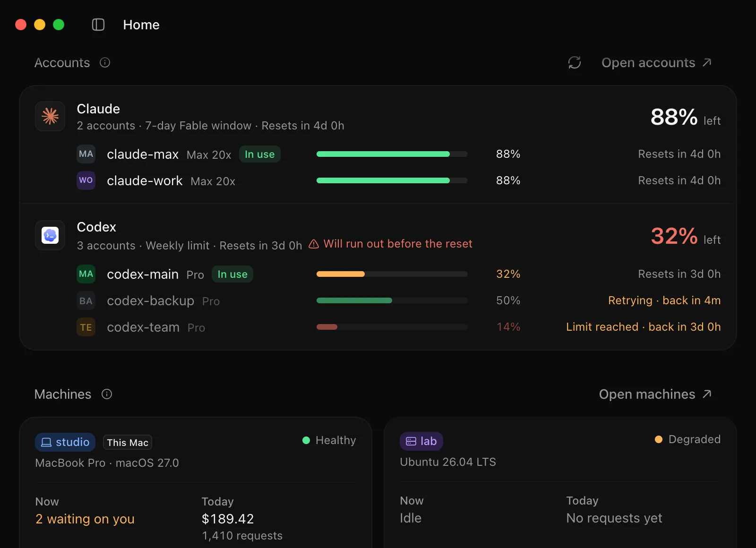Image resolution: width=756 pixels, height=548 pixels.
Task: Click 'Retrying · back in 4m' status
Action: [x=664, y=300]
